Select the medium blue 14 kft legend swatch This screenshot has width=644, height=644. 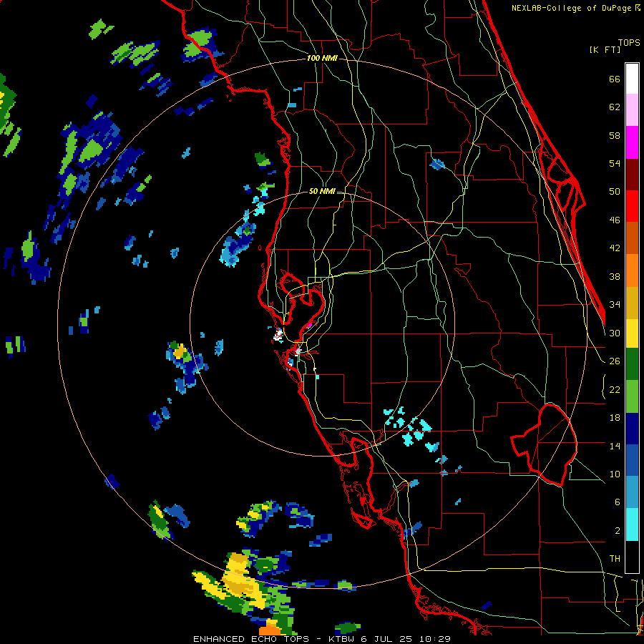point(632,461)
